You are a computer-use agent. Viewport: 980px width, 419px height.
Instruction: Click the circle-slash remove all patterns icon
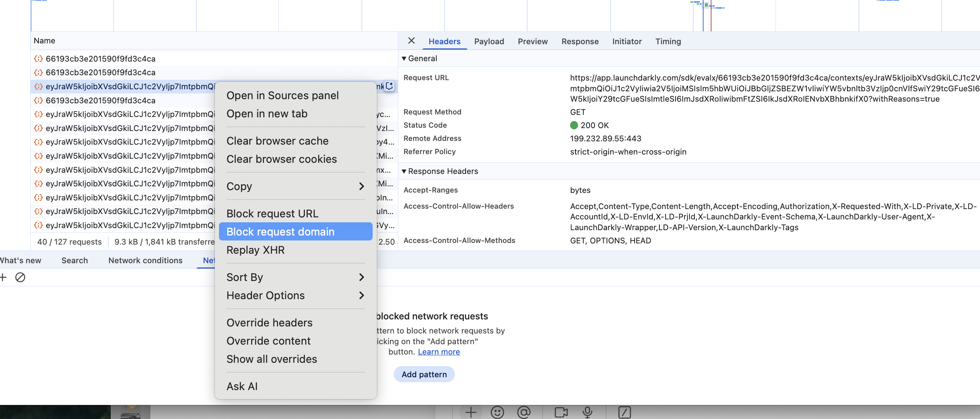click(20, 277)
